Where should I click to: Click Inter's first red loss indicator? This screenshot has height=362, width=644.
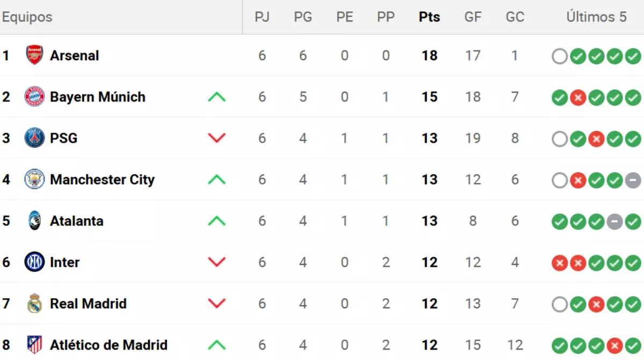559,263
